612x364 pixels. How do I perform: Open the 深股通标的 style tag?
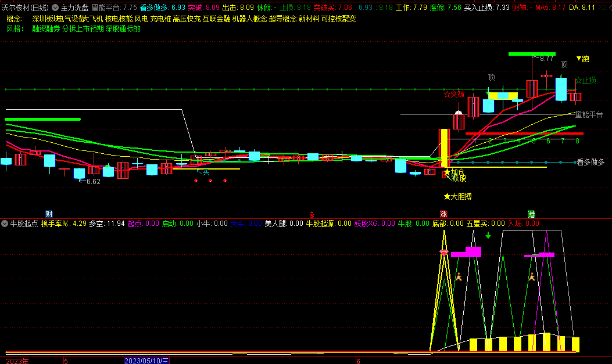point(123,29)
